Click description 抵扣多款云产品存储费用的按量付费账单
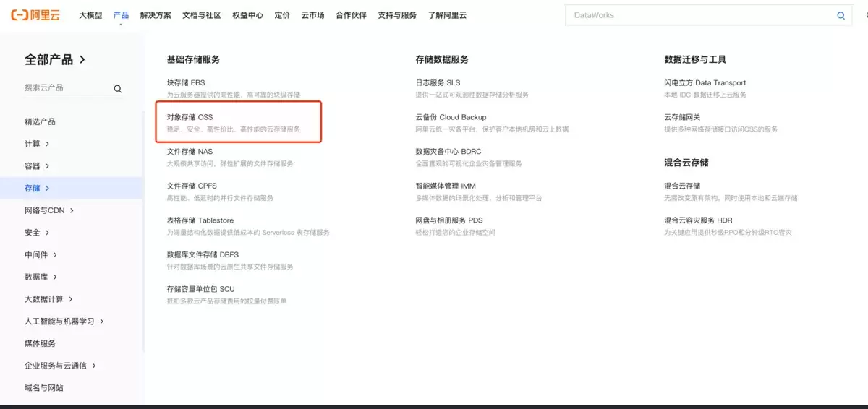Image resolution: width=868 pixels, height=409 pixels. 226,301
